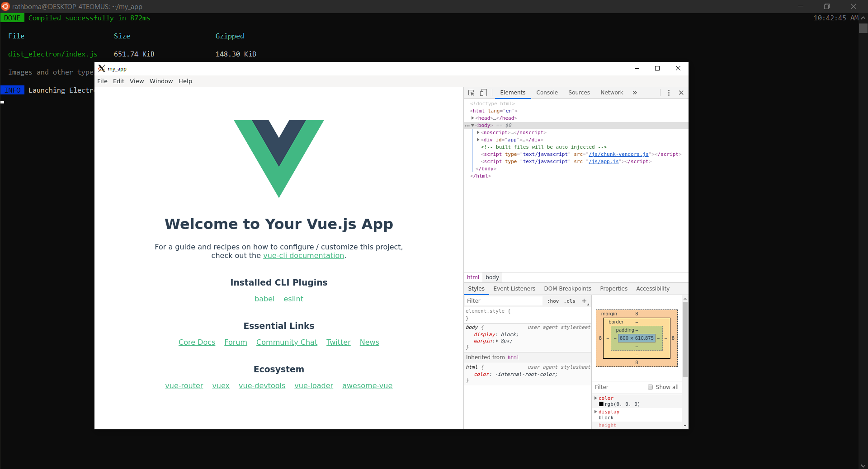Click the computed styles Filter input
Image resolution: width=868 pixels, height=469 pixels.
tap(619, 387)
